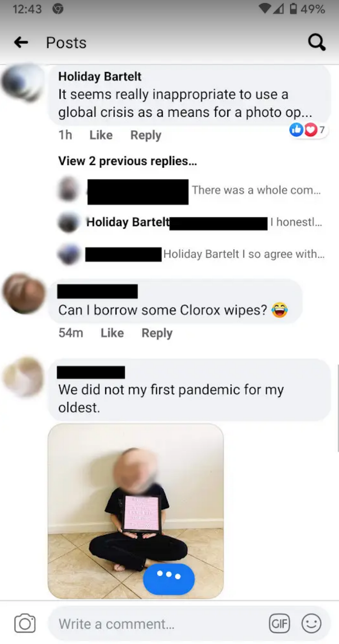339x644 pixels.
Task: Expand the 'There was a whole com...' reply
Action: (x=256, y=190)
